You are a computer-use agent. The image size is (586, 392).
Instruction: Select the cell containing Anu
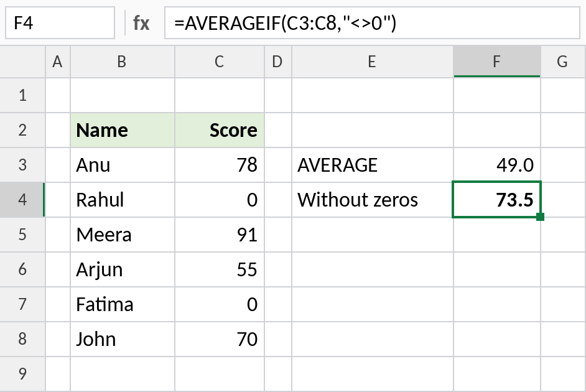(x=122, y=165)
